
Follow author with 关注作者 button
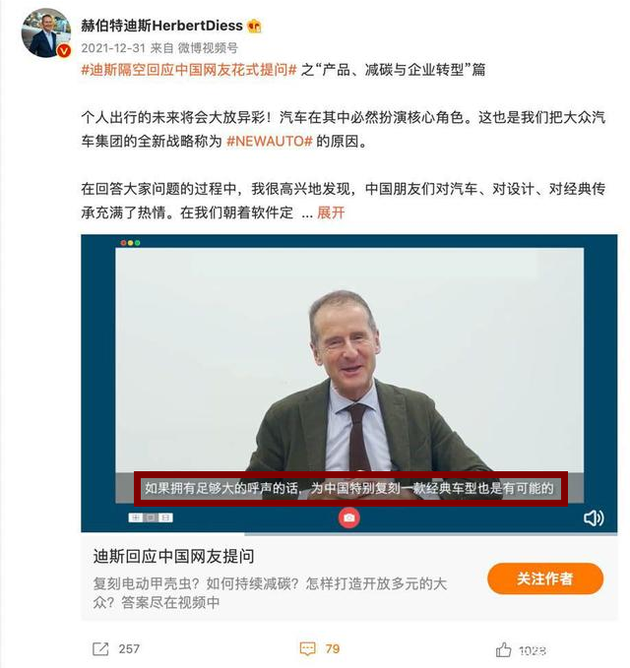pyautogui.click(x=545, y=578)
